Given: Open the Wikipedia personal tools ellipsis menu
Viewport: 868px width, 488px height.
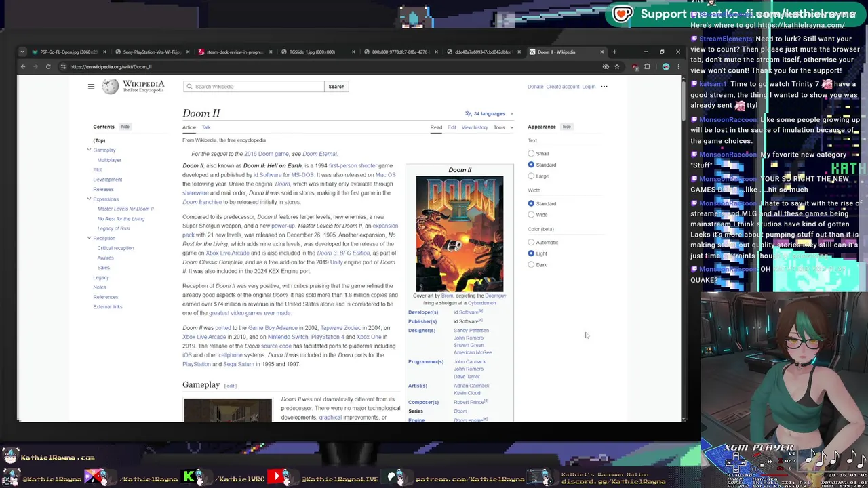Looking at the screenshot, I should tap(604, 87).
